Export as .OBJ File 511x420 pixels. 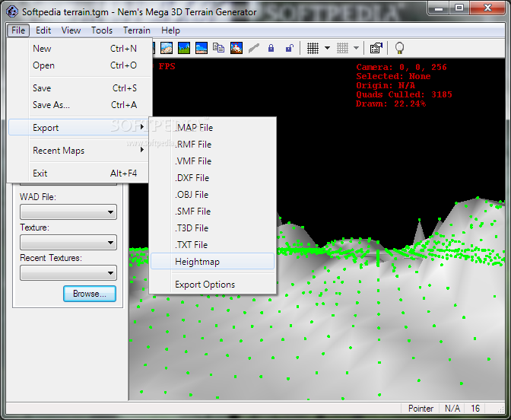(212, 195)
